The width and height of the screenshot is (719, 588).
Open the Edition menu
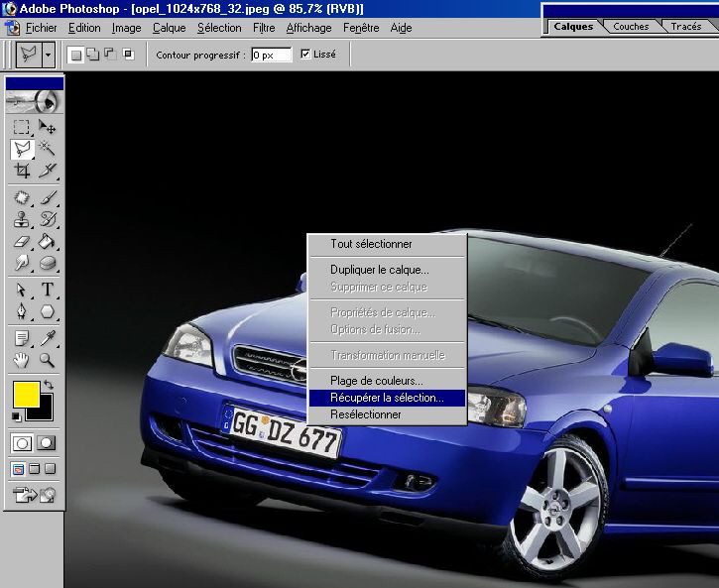pos(84,28)
